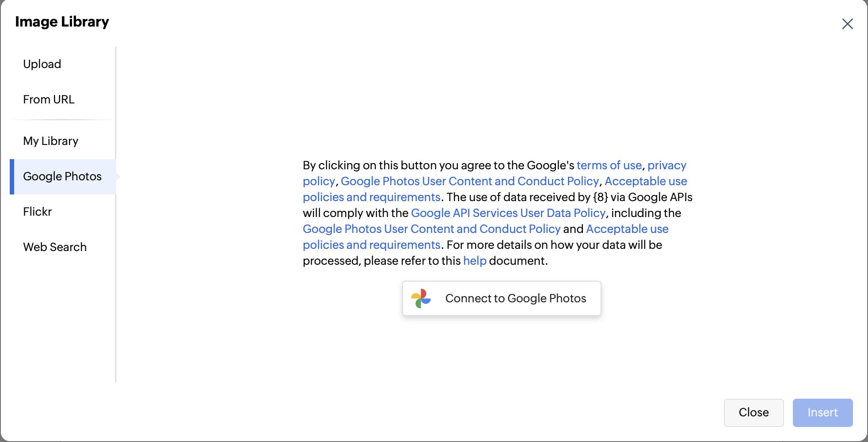Switch to Web Search tab

55,247
